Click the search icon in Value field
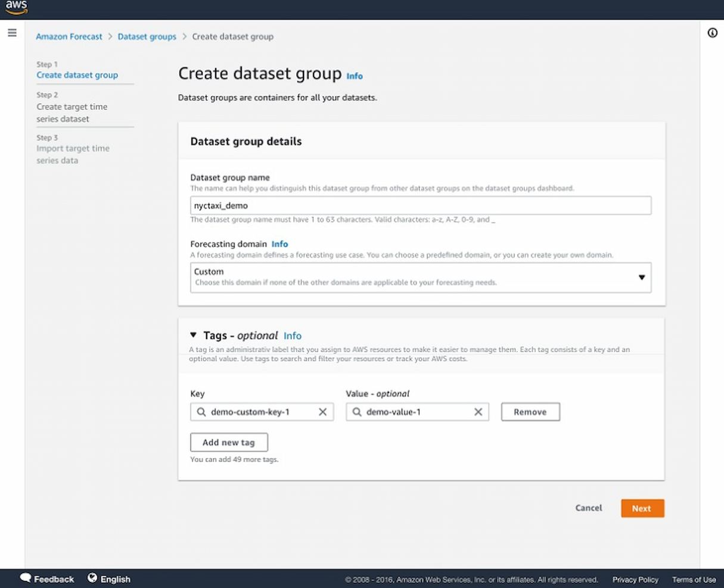Screen dimensions: 724x588 coord(357,412)
